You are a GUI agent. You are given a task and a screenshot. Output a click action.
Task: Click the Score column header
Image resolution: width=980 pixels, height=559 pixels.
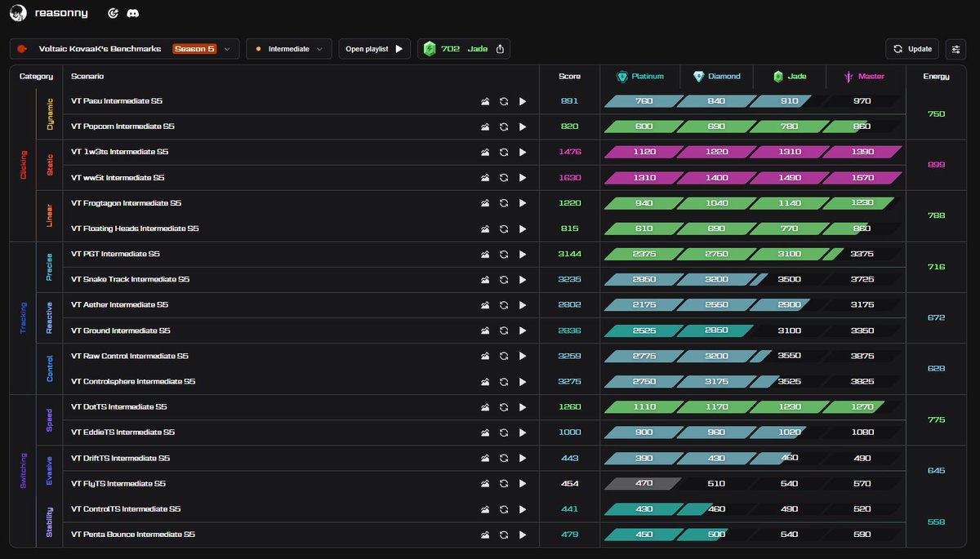tap(569, 76)
